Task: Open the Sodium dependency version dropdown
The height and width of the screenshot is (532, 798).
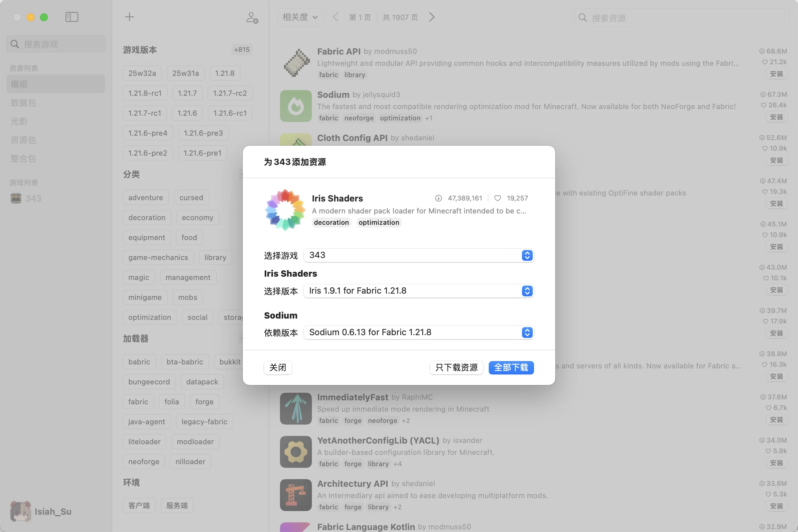Action: pyautogui.click(x=418, y=332)
